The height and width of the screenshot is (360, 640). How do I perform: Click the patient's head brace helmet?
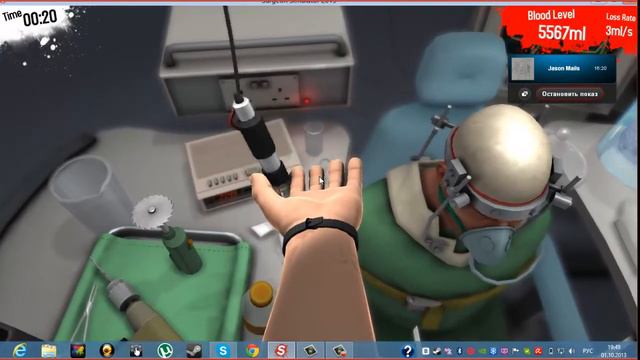502,159
